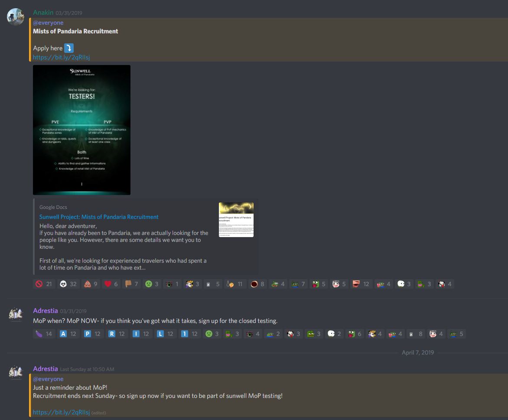Click the 'Google Docs' embed provider label
Viewport: 508px width, 420px height.
(53, 207)
